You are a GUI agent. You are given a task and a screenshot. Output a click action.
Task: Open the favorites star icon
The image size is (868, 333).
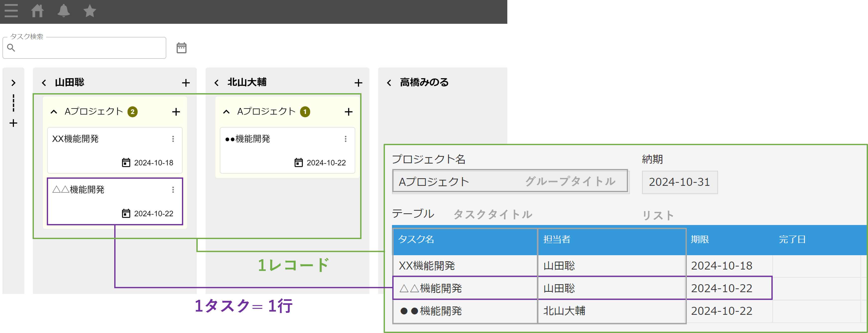tap(90, 11)
